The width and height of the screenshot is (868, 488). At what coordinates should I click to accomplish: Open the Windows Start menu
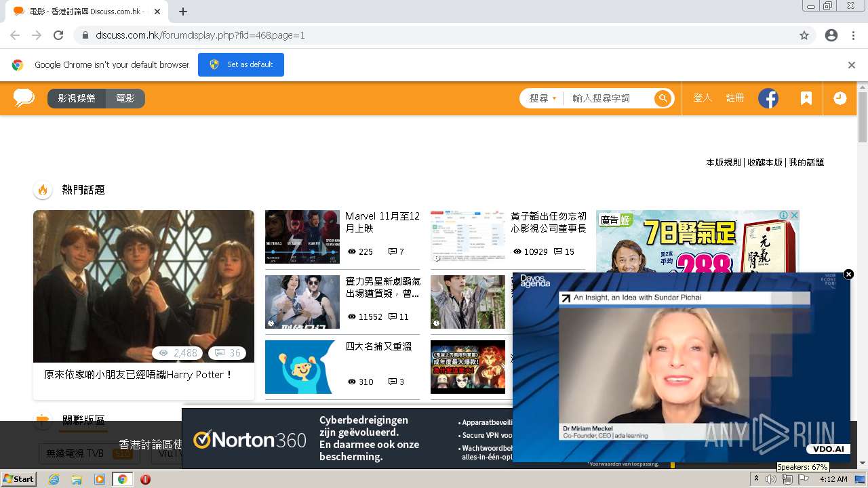pos(18,479)
